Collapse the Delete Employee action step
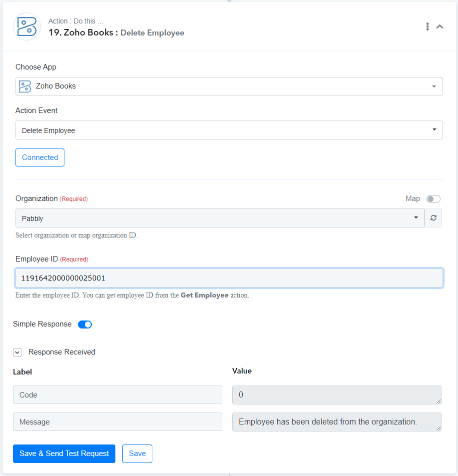Screen dimensions: 458x476 pos(440,26)
